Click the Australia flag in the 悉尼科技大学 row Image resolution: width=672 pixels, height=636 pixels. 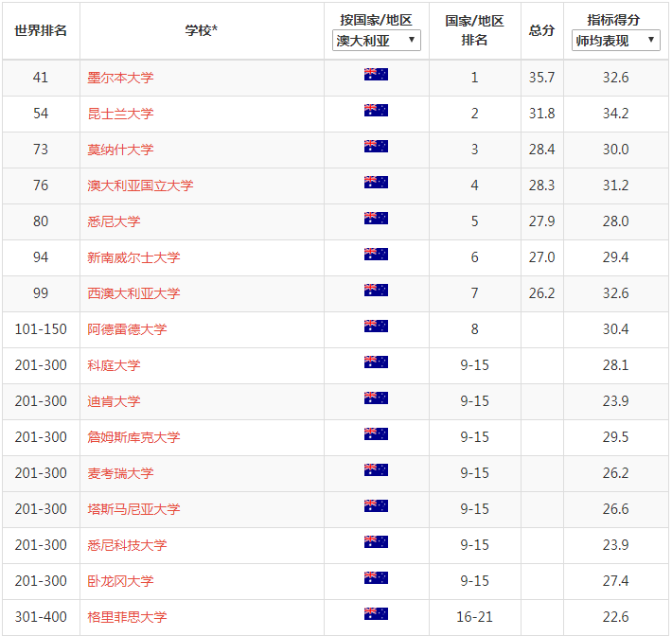376,542
